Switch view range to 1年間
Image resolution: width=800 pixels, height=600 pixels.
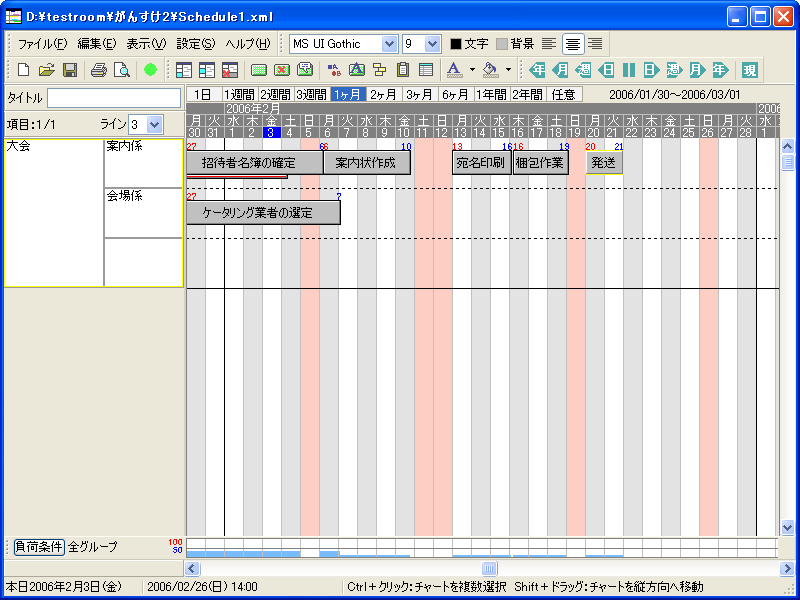493,94
